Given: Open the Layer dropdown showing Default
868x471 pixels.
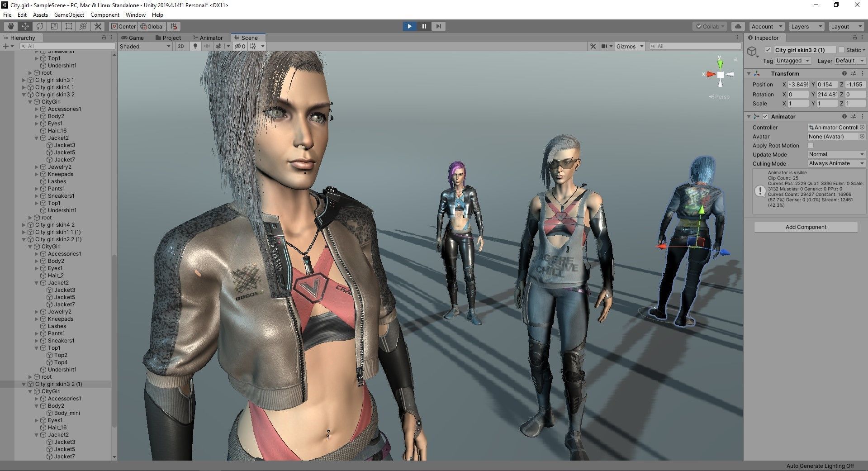Looking at the screenshot, I should point(849,61).
